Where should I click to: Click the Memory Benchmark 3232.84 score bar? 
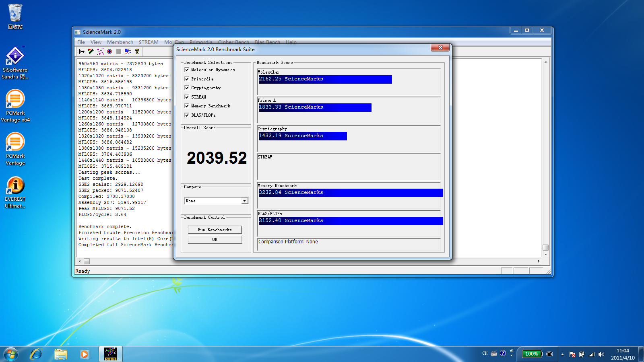coord(351,193)
